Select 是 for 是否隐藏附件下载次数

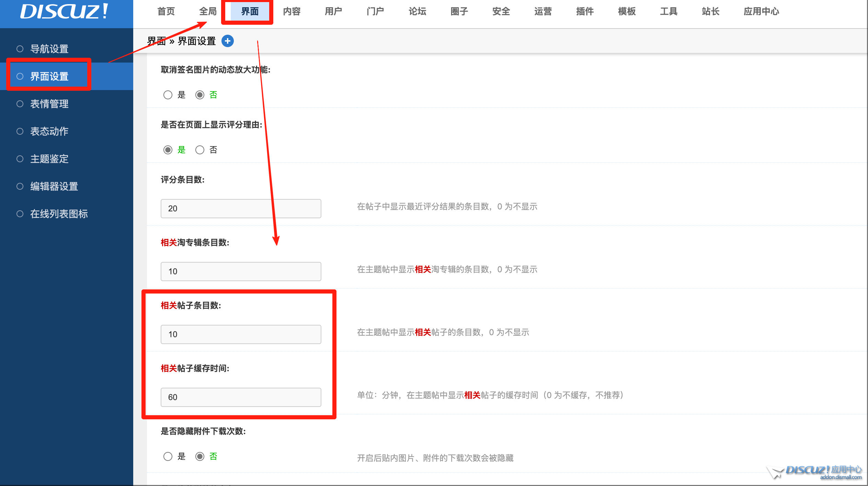168,456
